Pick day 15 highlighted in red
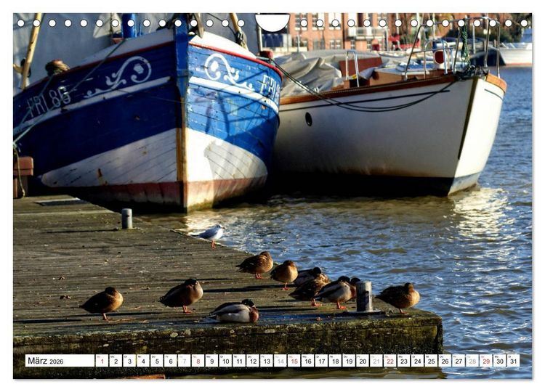Screen dimensions: 545x392 [x=294, y=360]
